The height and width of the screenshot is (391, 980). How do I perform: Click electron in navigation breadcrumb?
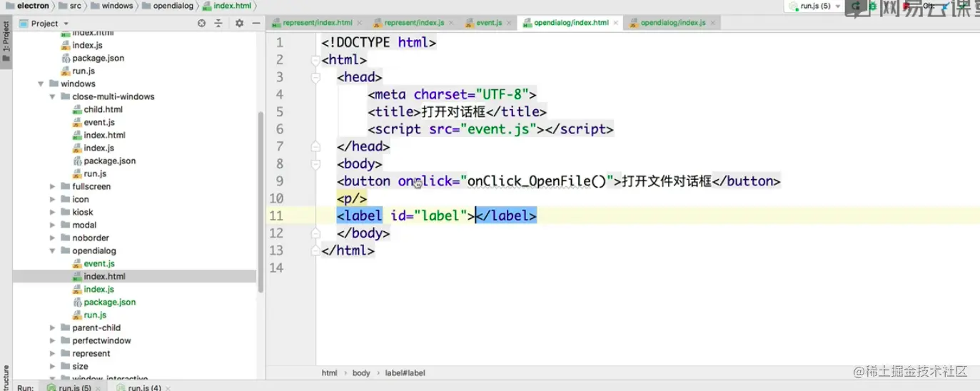tap(27, 6)
